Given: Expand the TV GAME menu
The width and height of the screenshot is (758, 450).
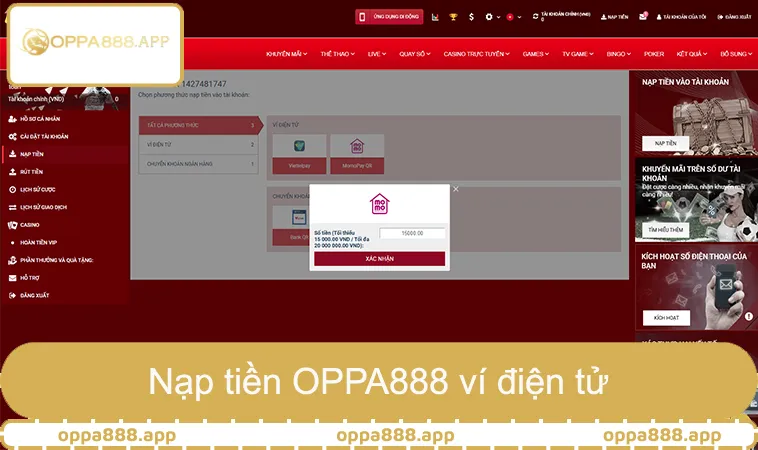Looking at the screenshot, I should pos(578,54).
